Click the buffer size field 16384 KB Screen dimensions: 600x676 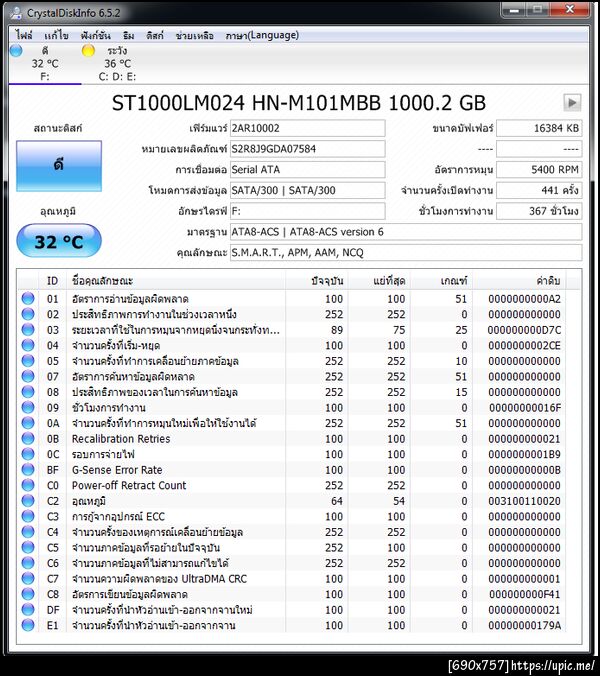[539, 128]
